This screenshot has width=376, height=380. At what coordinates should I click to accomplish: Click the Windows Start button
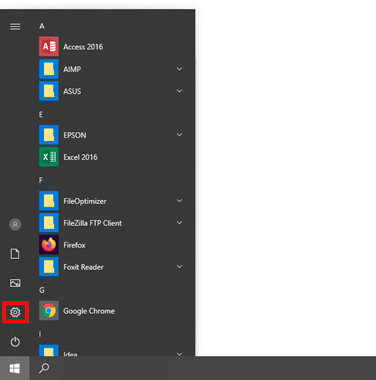pyautogui.click(x=15, y=368)
